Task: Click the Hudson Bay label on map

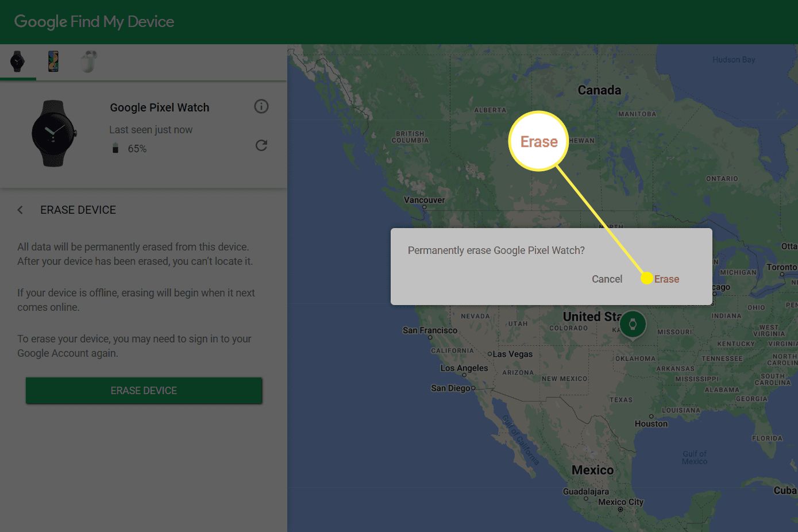Action: coord(734,60)
